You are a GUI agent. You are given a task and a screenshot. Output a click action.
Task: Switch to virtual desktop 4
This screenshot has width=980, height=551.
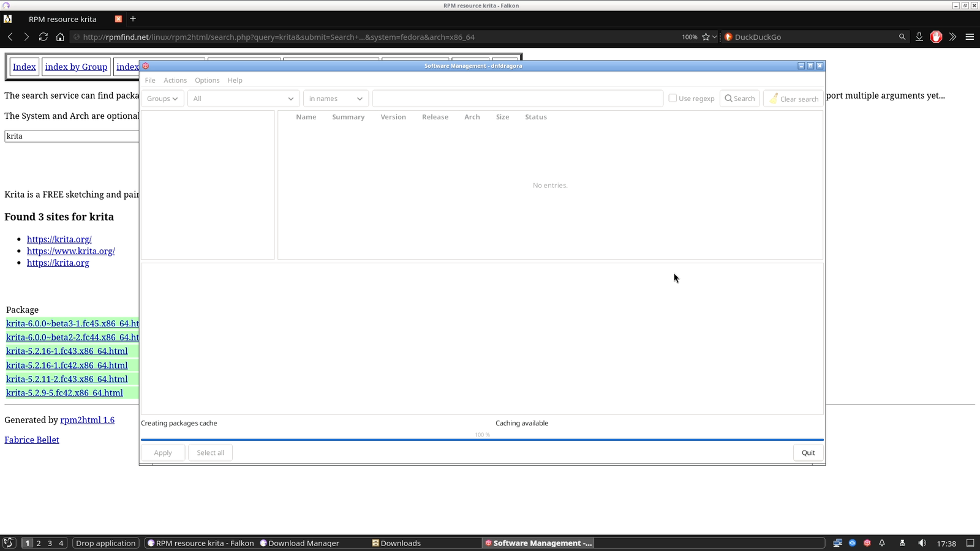(x=61, y=543)
